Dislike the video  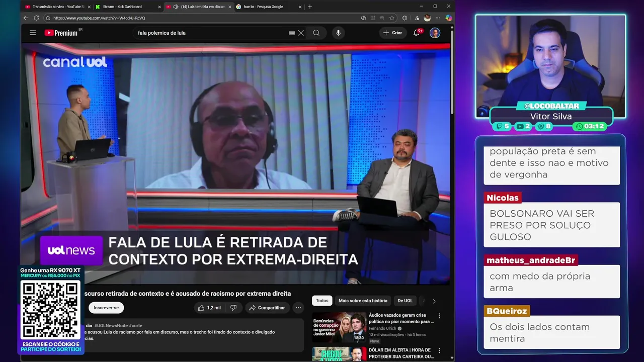(233, 308)
